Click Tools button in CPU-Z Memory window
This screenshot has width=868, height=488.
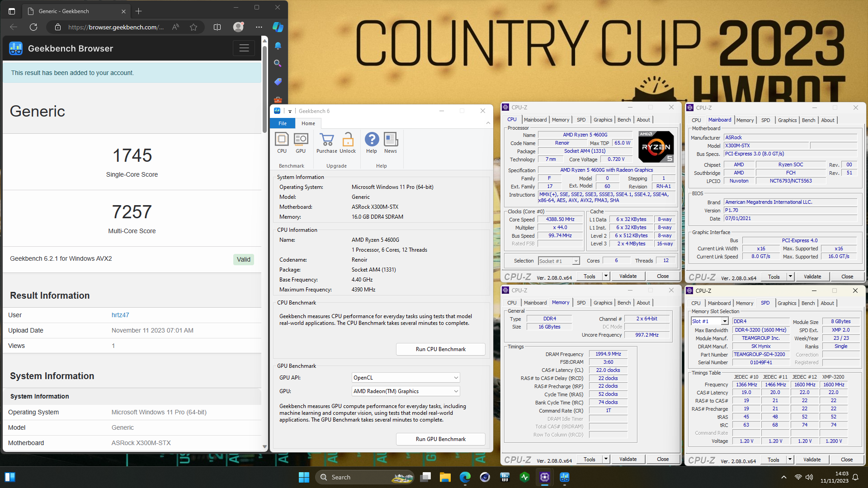(589, 459)
